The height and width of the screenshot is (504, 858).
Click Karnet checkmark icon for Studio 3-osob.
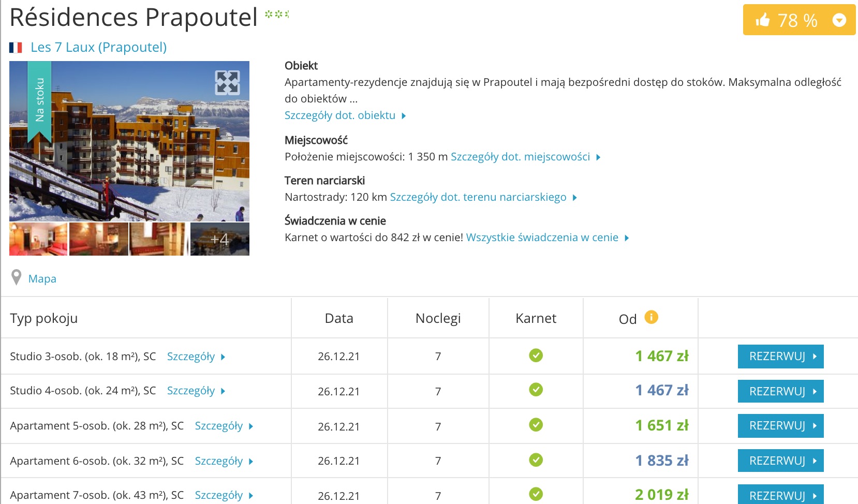pos(536,355)
